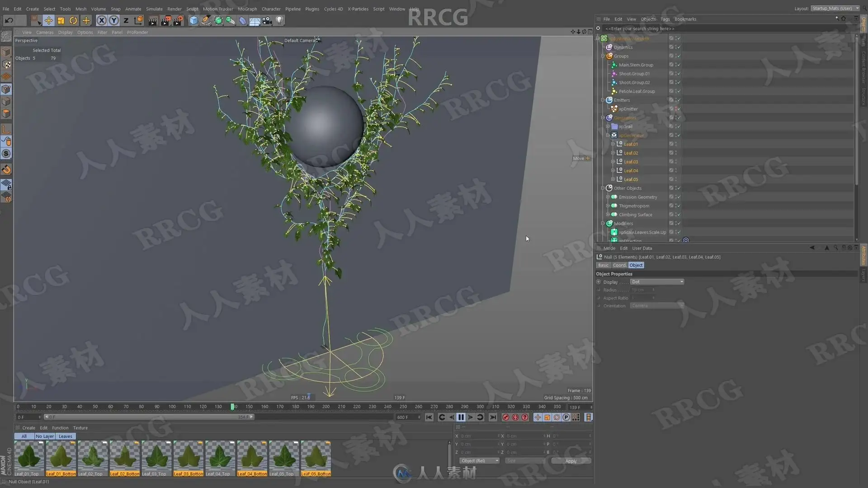This screenshot has width=868, height=488.
Task: Click Render View clapperboard icon
Action: coord(153,20)
